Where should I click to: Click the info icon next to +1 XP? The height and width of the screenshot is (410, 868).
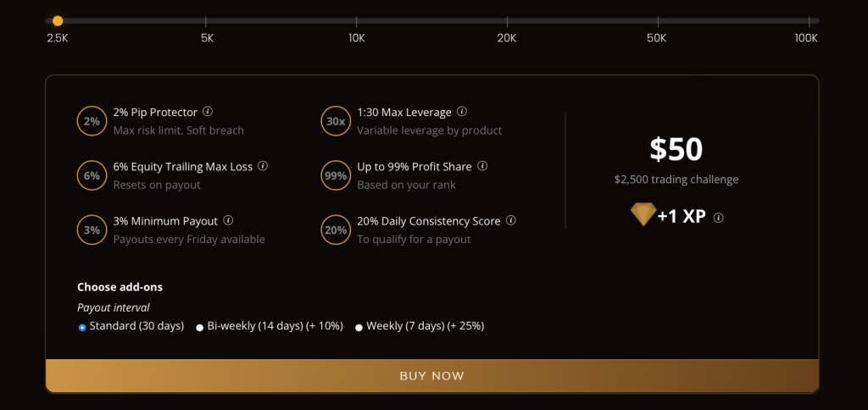click(719, 217)
